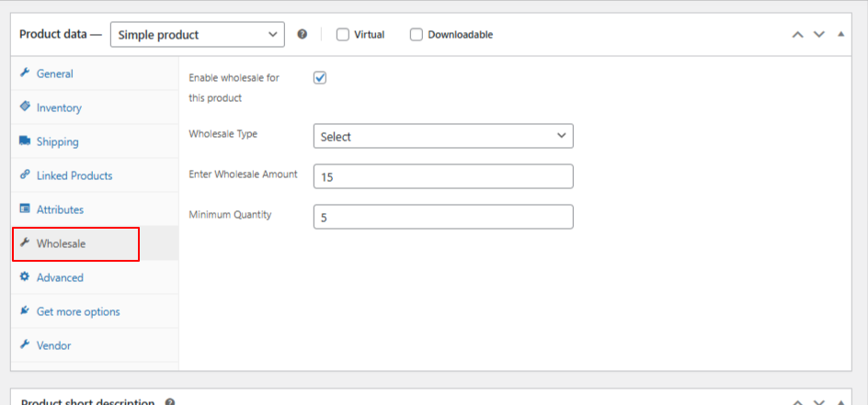Click the Shipping truck icon
868x405 pixels.
pyautogui.click(x=25, y=141)
